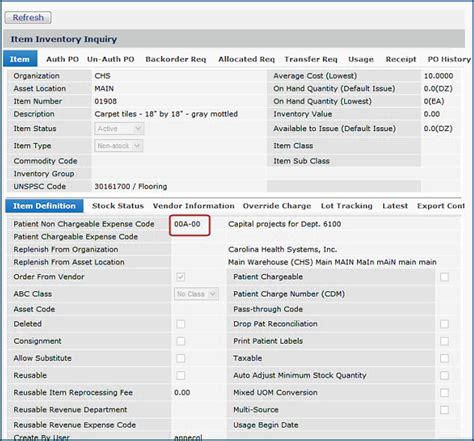Tick the Patient Chargeable checkbox
Image resolution: width=474 pixels, height=441 pixels.
(x=444, y=277)
